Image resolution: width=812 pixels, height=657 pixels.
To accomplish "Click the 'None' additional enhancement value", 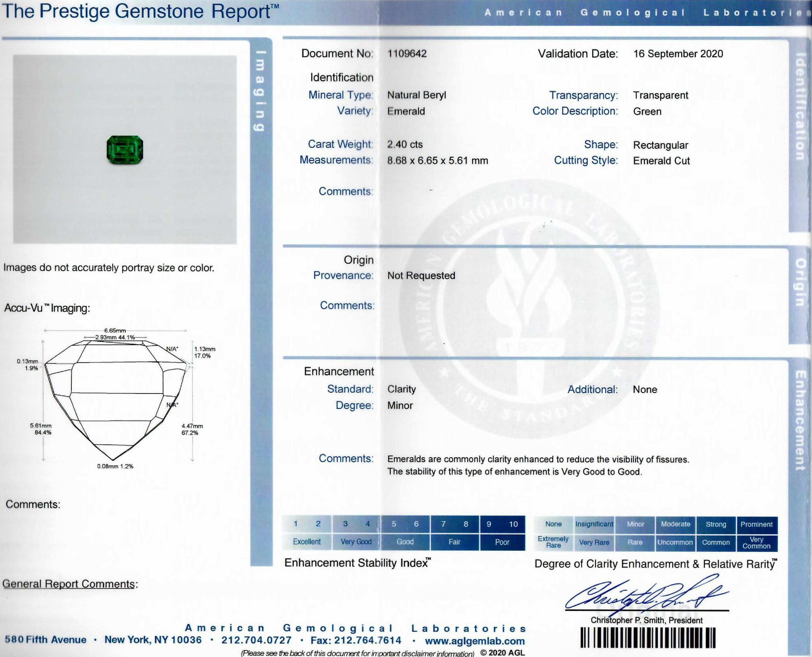I will [645, 389].
